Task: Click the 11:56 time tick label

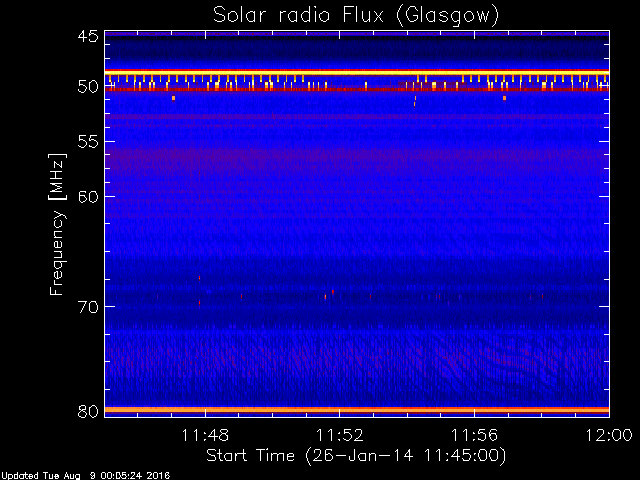Action: [x=474, y=435]
